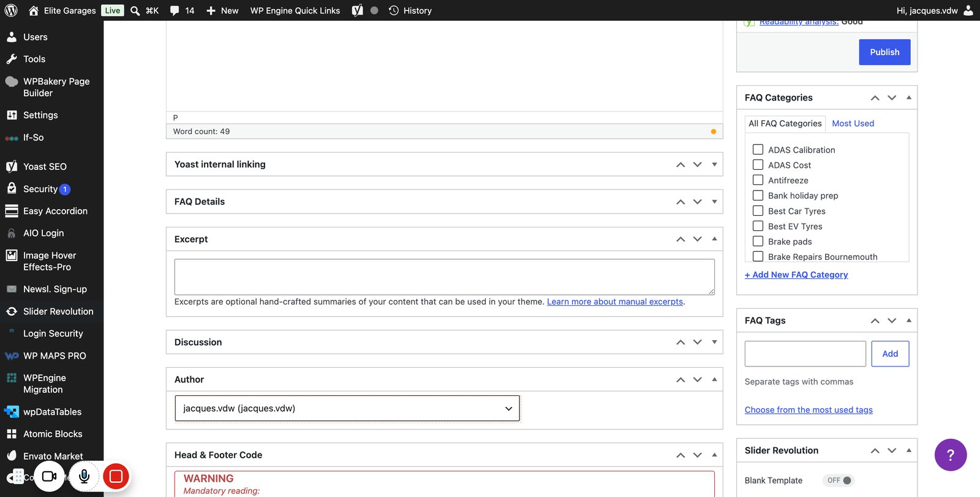This screenshot has height=497, width=980.
Task: Check the ADAS Cost category
Action: coord(758,165)
